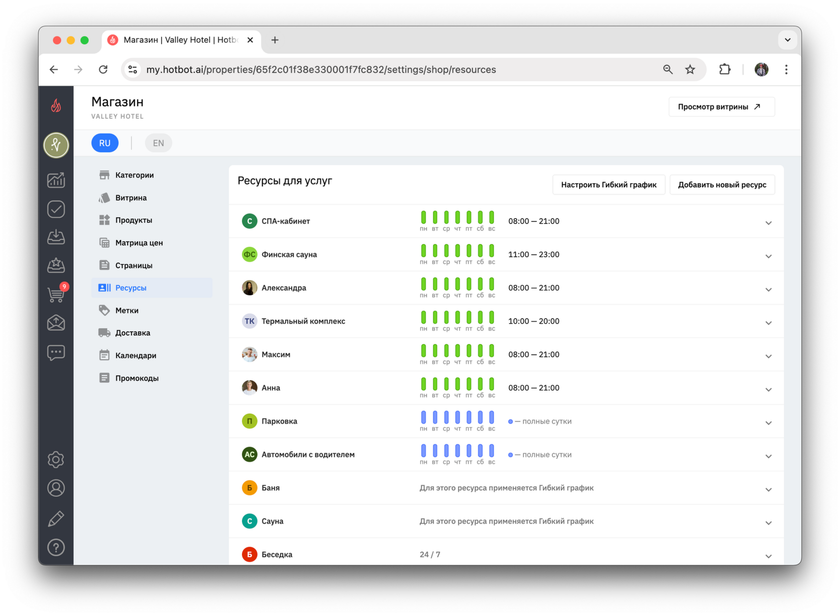
Task: View site information icon in address bar
Action: [132, 69]
